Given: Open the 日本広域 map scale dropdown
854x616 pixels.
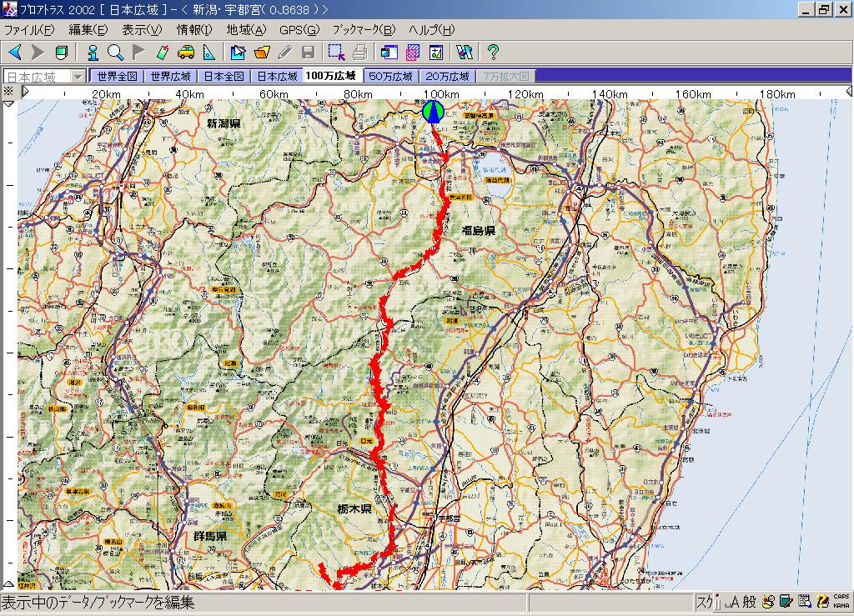Looking at the screenshot, I should 78,76.
